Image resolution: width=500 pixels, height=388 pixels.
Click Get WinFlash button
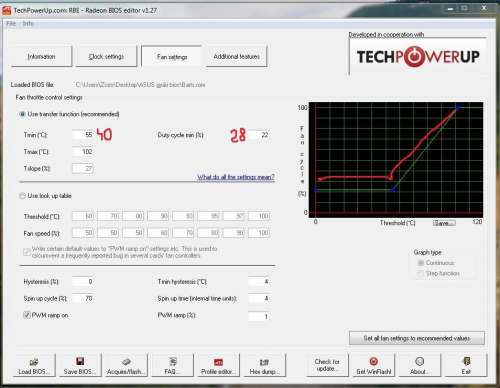[x=373, y=366]
